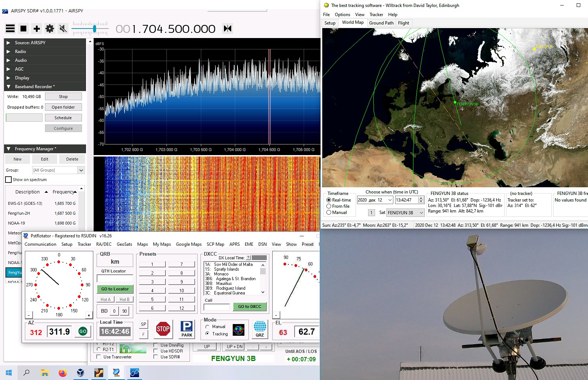This screenshot has width=588, height=380.
Task: Click the SDR# taskbar icon
Action: click(x=134, y=373)
